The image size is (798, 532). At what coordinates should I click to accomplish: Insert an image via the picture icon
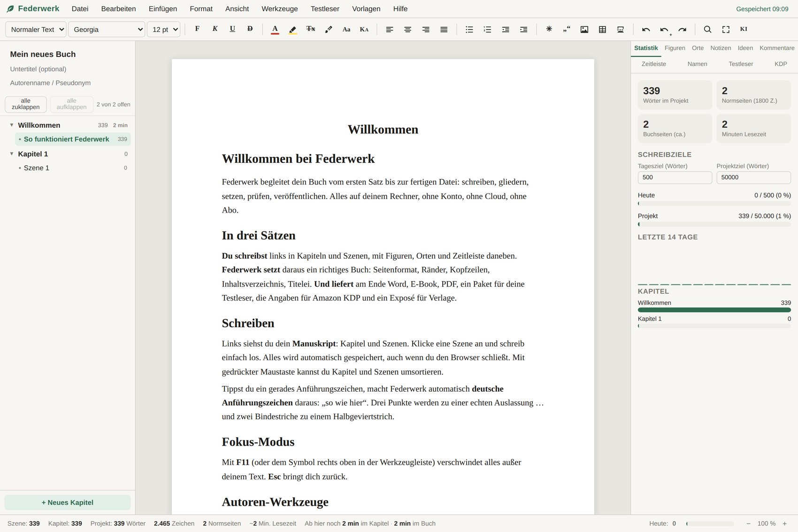pyautogui.click(x=584, y=29)
